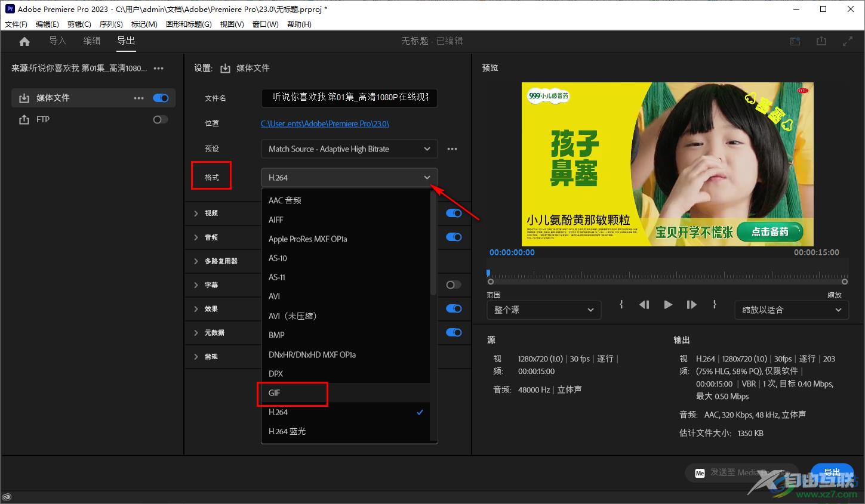Open source options three-dot menu
Viewport: 865px width, 504px height.
tap(158, 68)
